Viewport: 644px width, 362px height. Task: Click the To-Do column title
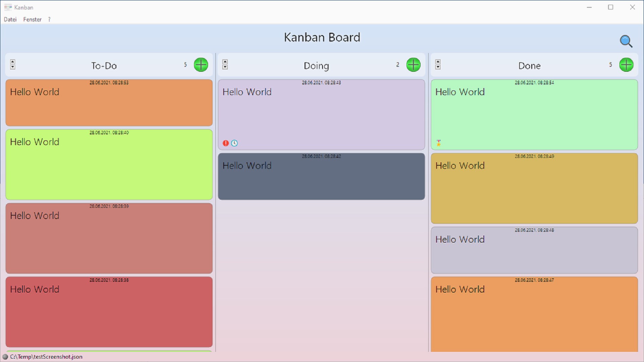tap(104, 66)
